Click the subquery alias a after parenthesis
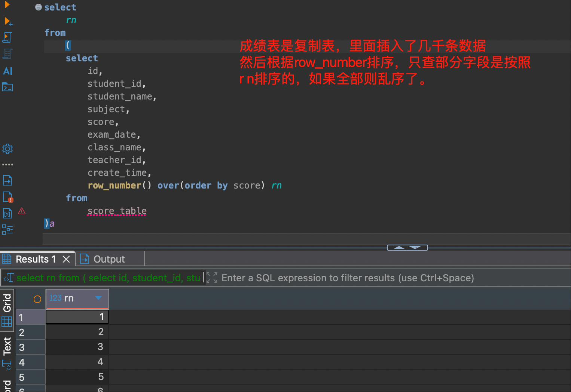Viewport: 571px width, 392px height. [52, 224]
